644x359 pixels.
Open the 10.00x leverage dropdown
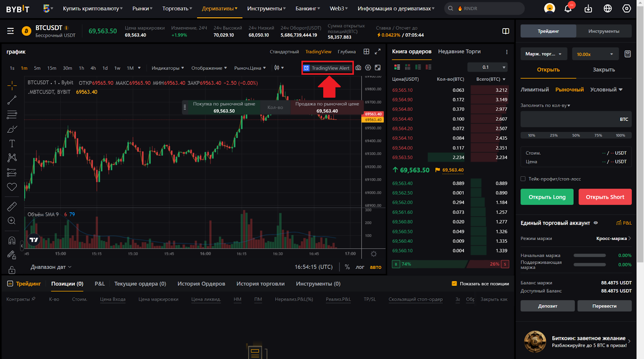click(595, 54)
